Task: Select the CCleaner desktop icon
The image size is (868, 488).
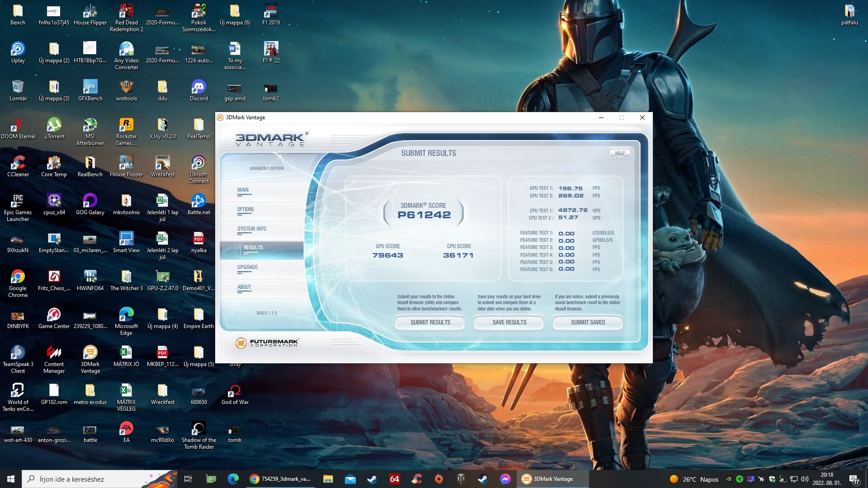Action: click(x=18, y=167)
